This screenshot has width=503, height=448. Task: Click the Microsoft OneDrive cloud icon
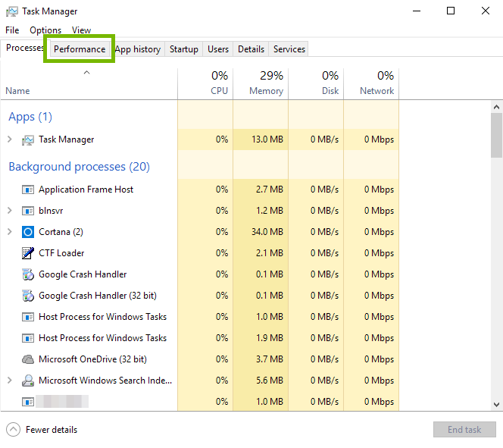click(28, 359)
